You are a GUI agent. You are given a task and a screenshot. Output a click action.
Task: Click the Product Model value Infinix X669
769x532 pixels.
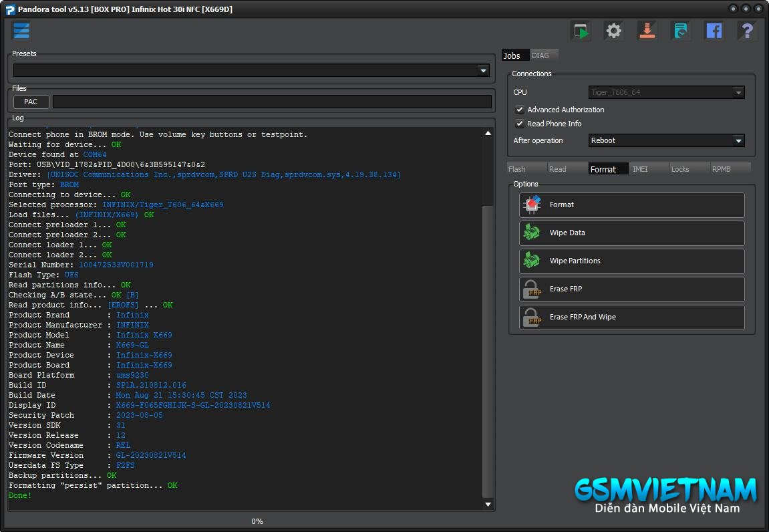pos(144,336)
